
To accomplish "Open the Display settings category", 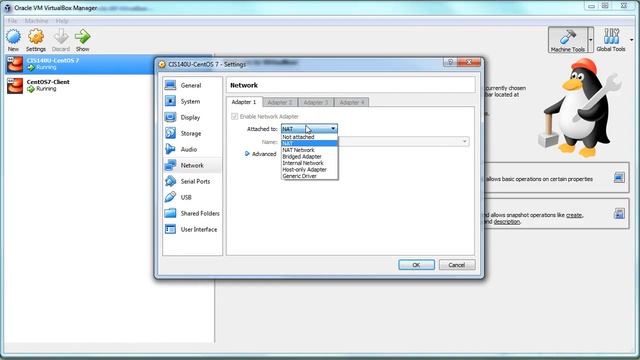I will tap(192, 117).
